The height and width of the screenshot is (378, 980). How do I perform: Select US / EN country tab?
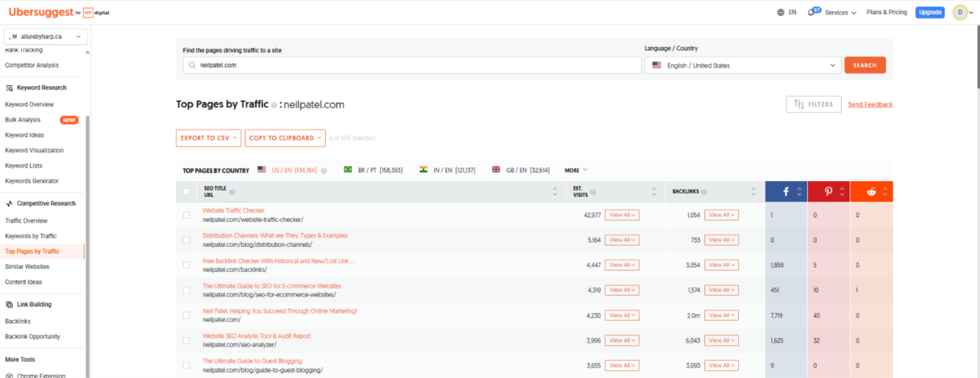(x=287, y=170)
